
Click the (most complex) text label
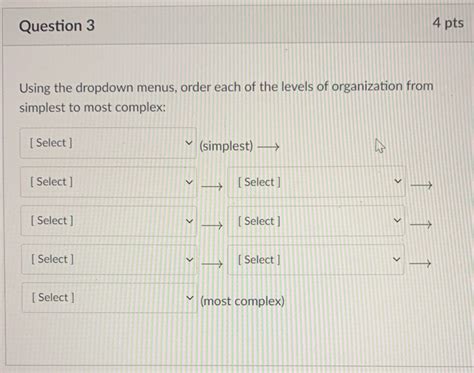click(242, 301)
